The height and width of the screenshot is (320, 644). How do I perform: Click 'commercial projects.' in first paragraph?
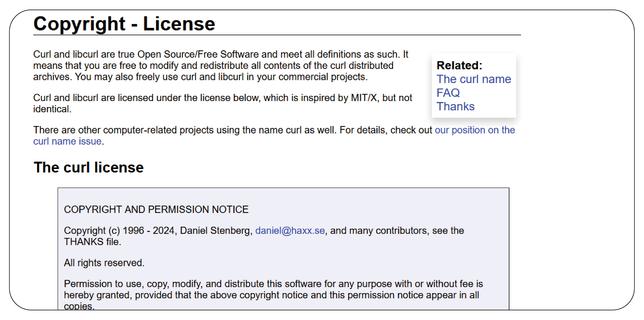tap(323, 77)
